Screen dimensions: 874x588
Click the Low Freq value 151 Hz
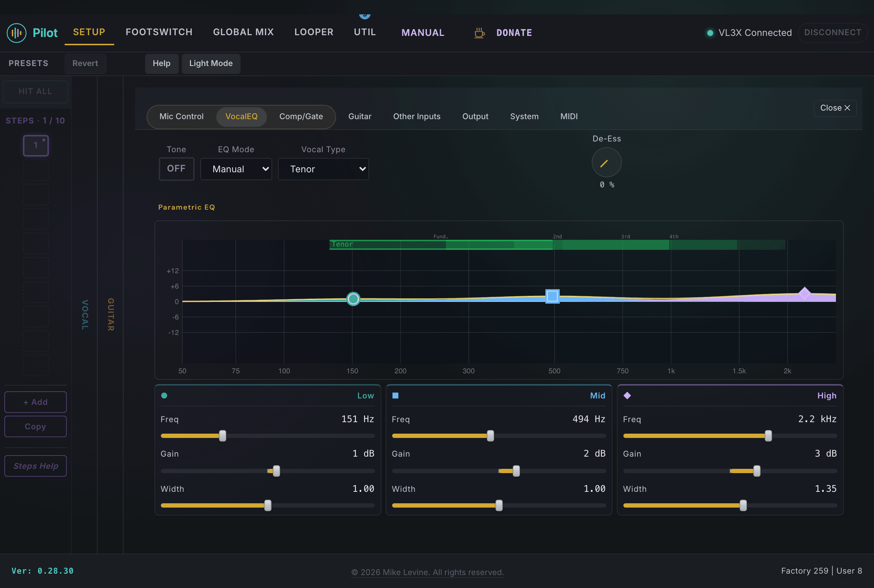[x=358, y=419]
